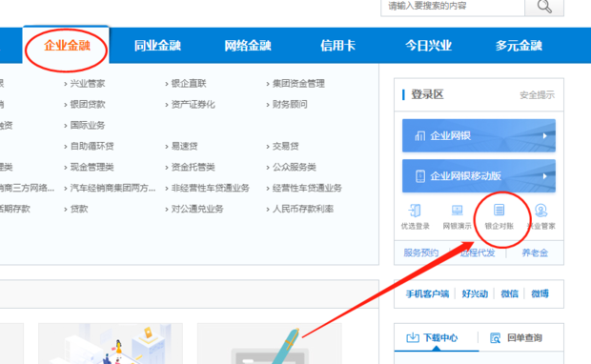Click the 企业网银移动版 button
This screenshot has width=591, height=364.
coord(479,176)
